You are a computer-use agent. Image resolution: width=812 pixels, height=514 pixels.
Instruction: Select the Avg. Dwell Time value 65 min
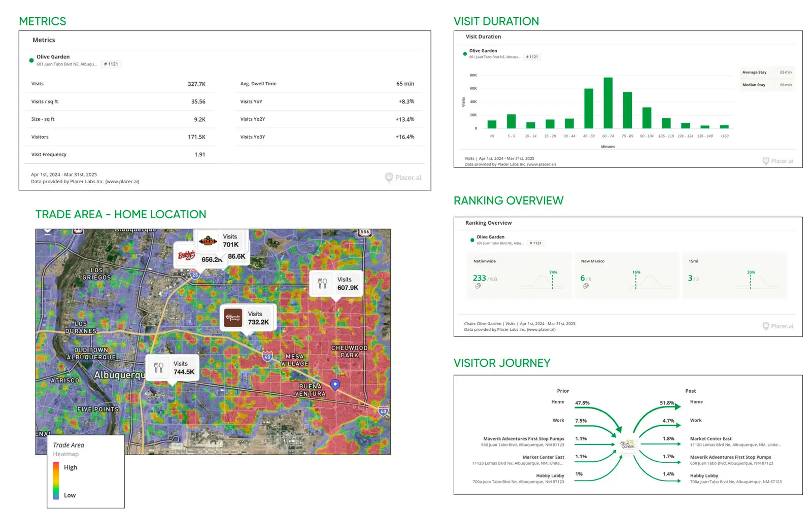[405, 84]
